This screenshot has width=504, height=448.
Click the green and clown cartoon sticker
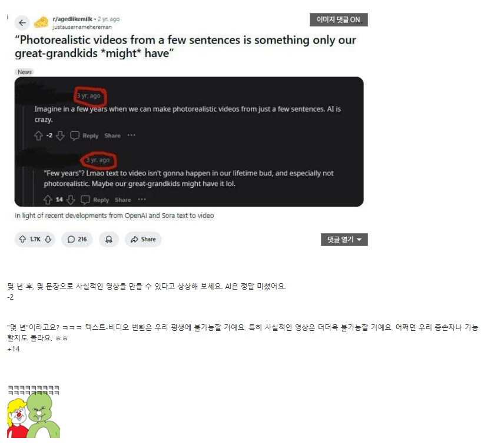point(34,414)
